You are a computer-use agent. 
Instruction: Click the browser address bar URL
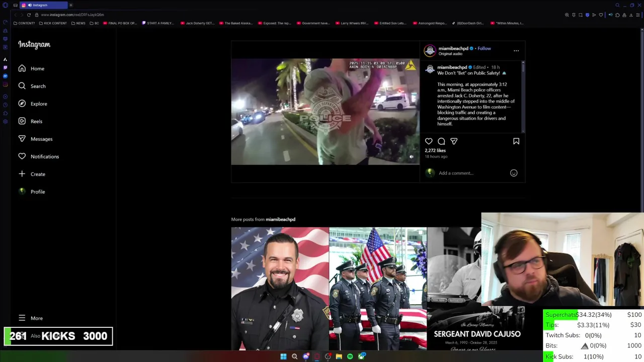(72, 15)
